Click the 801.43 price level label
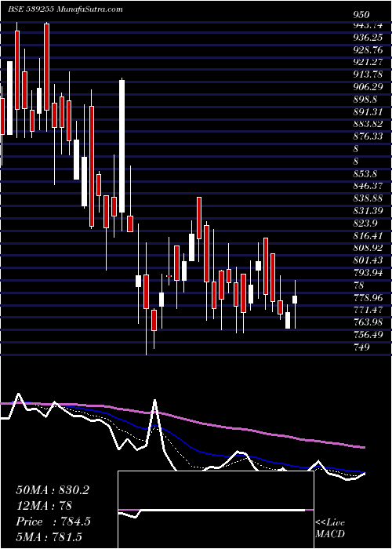The width and height of the screenshot is (392, 549). (368, 260)
